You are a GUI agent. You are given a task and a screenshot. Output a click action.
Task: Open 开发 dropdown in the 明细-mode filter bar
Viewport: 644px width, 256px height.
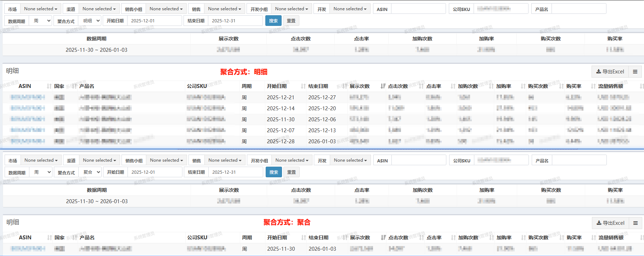350,9
